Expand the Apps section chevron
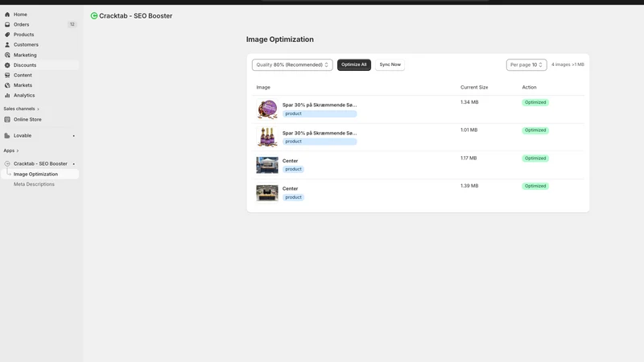 pyautogui.click(x=17, y=151)
